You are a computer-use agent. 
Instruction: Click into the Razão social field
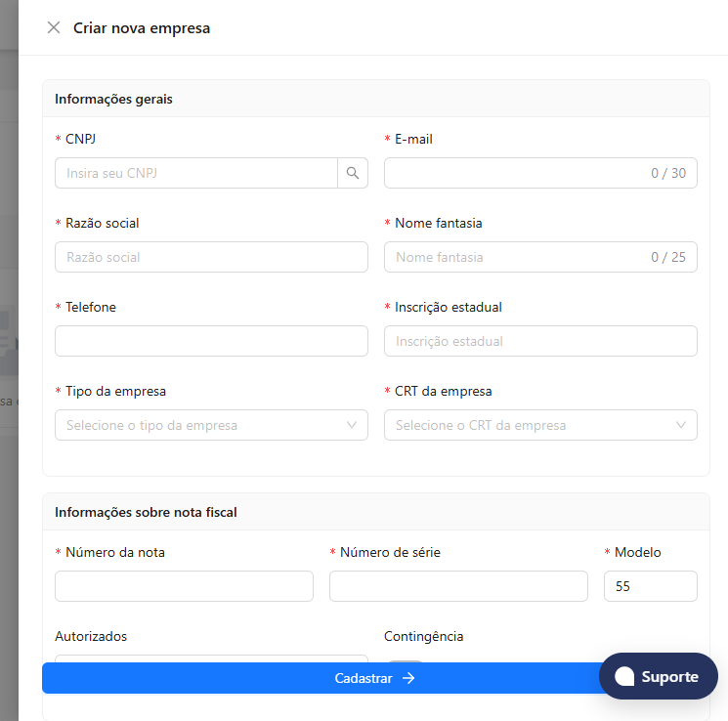pyautogui.click(x=211, y=257)
